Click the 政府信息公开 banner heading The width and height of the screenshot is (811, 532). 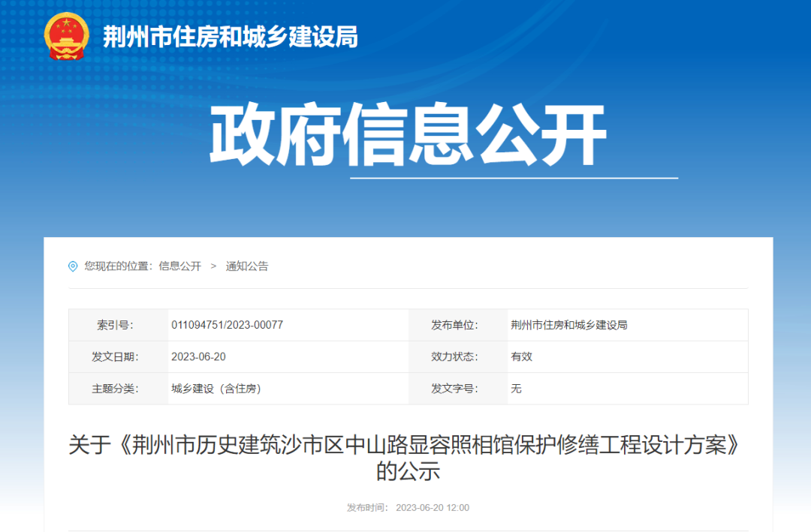tap(408, 135)
